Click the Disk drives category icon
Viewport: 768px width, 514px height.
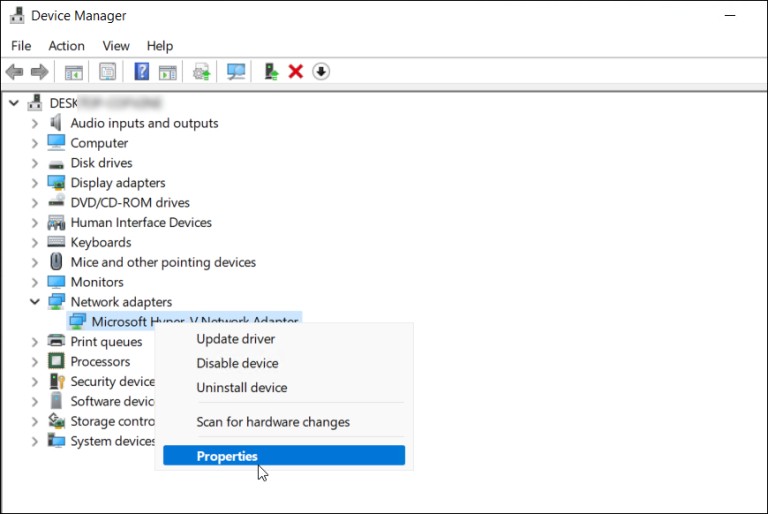click(56, 164)
